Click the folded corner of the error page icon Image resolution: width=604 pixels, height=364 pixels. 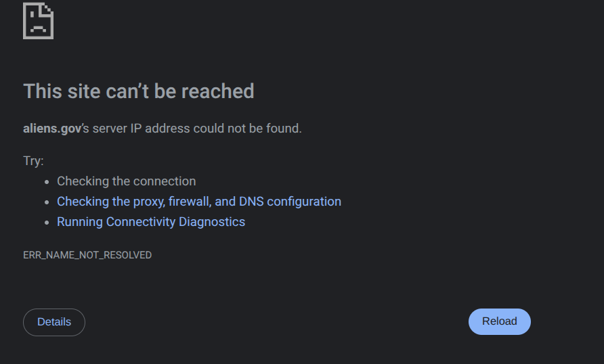(x=47, y=9)
